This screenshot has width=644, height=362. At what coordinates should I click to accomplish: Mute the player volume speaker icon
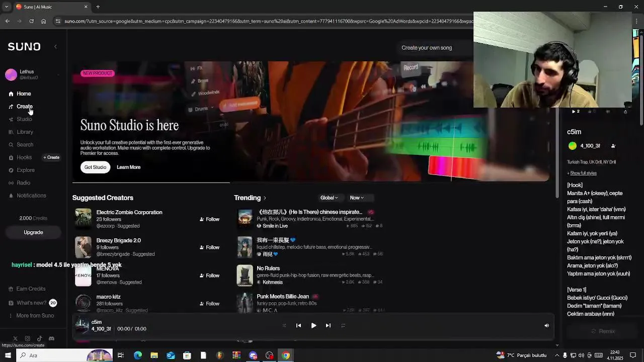click(x=546, y=325)
